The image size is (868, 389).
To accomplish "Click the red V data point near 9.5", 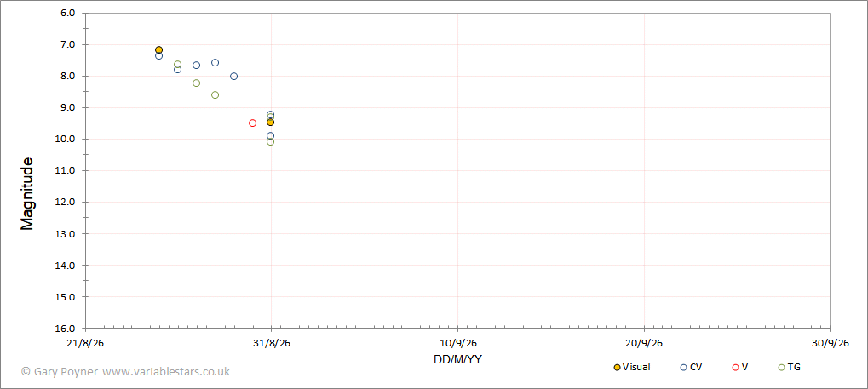I will pos(252,123).
